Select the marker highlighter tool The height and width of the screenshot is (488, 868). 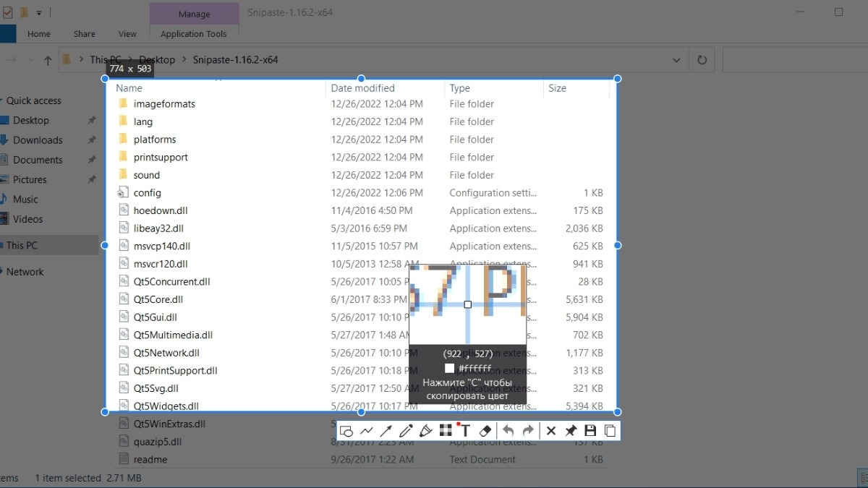tap(425, 431)
